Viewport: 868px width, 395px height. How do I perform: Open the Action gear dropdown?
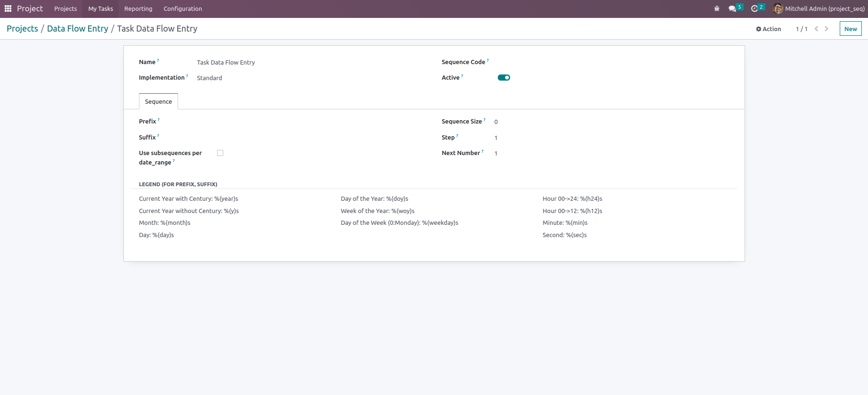[x=769, y=29]
